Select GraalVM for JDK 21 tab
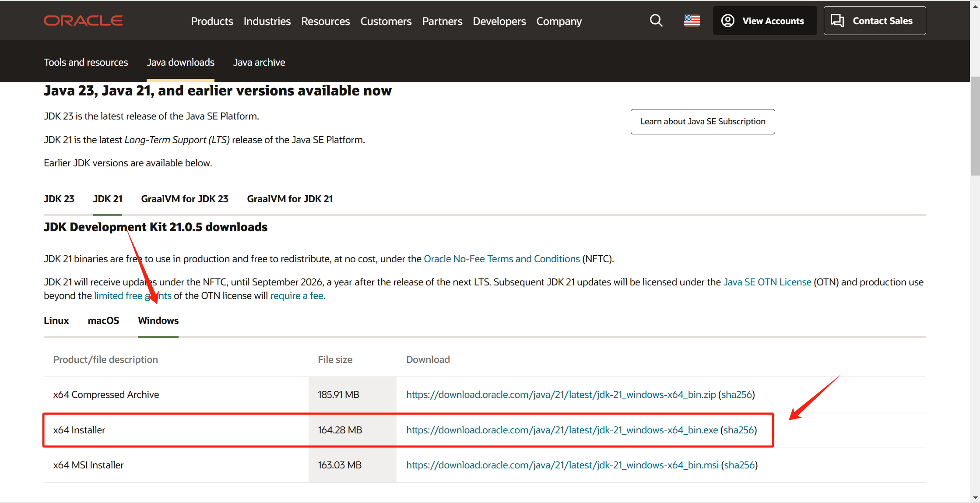980x503 pixels. pyautogui.click(x=290, y=199)
